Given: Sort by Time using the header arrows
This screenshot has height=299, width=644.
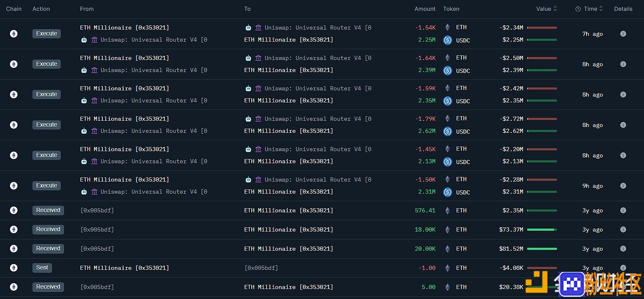Looking at the screenshot, I should [601, 9].
